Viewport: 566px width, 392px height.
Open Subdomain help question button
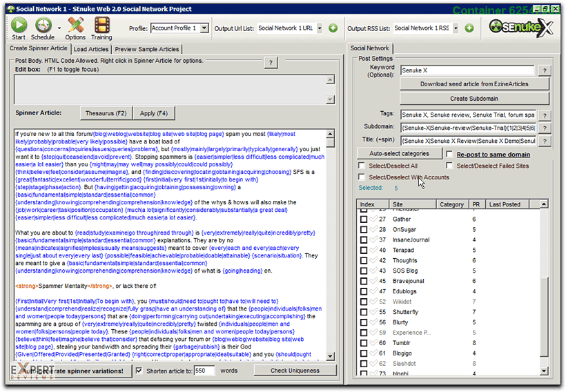pyautogui.click(x=545, y=128)
